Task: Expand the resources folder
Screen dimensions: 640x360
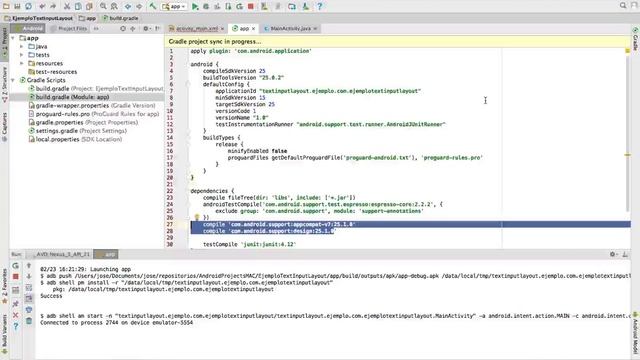Action: pyautogui.click(x=22, y=63)
